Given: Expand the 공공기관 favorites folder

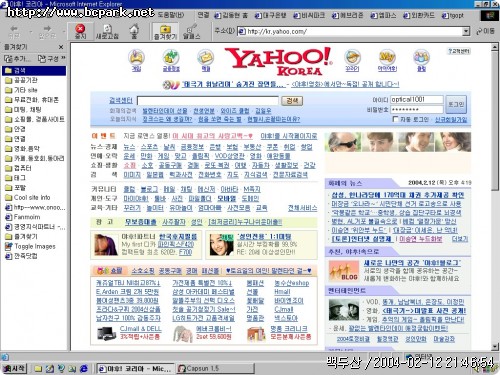Looking at the screenshot, I should (x=21, y=80).
